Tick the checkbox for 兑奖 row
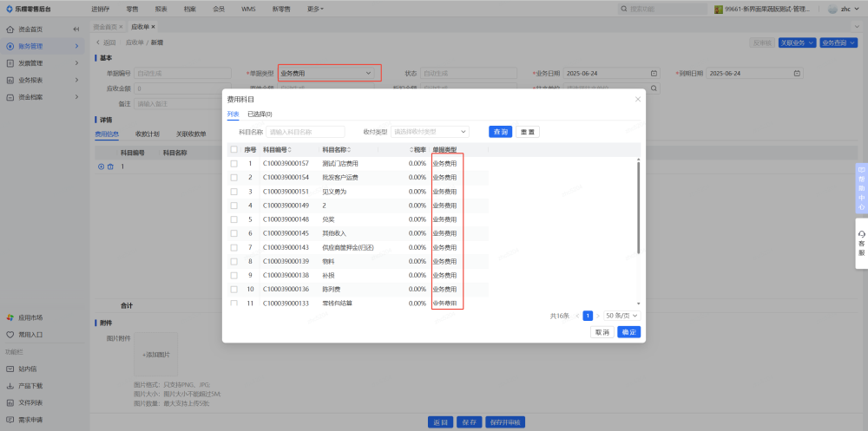 pyautogui.click(x=233, y=219)
